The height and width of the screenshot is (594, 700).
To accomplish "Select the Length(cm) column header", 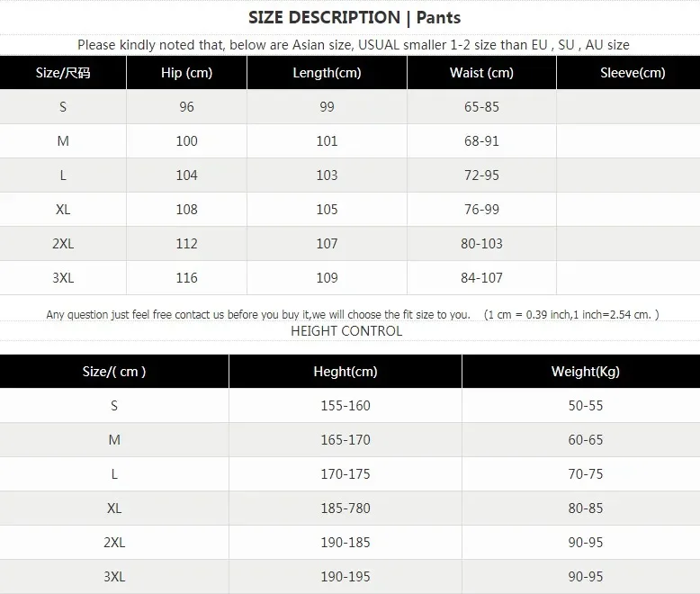I will [x=327, y=73].
